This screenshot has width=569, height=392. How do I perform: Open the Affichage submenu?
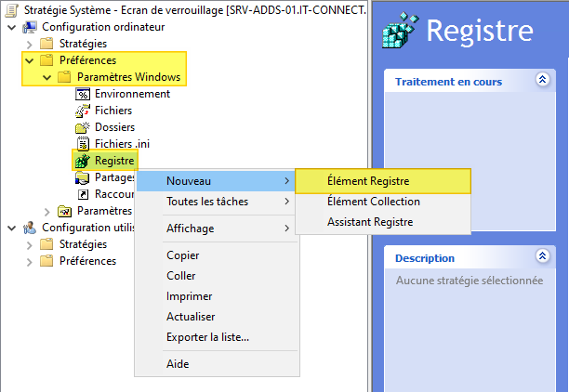[217, 229]
